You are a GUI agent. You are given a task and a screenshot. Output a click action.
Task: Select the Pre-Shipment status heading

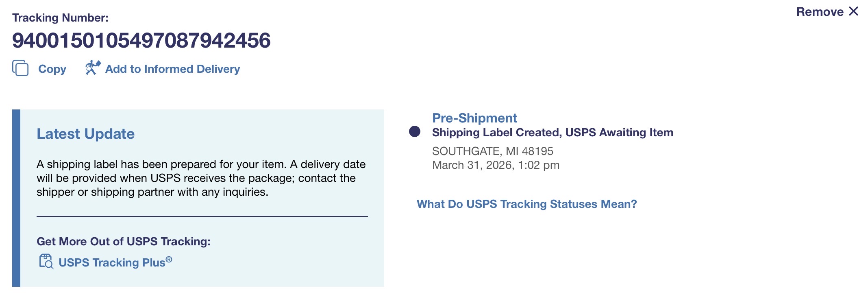[474, 118]
